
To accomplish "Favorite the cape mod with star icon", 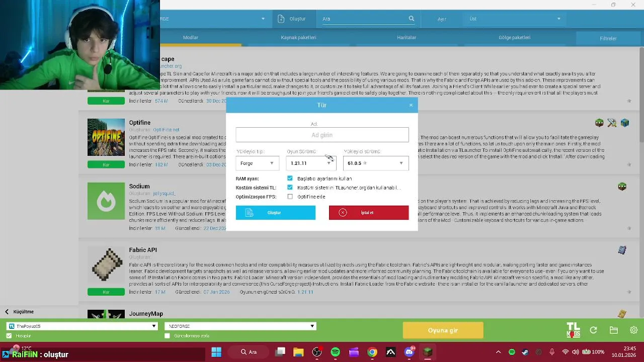I will click(629, 101).
